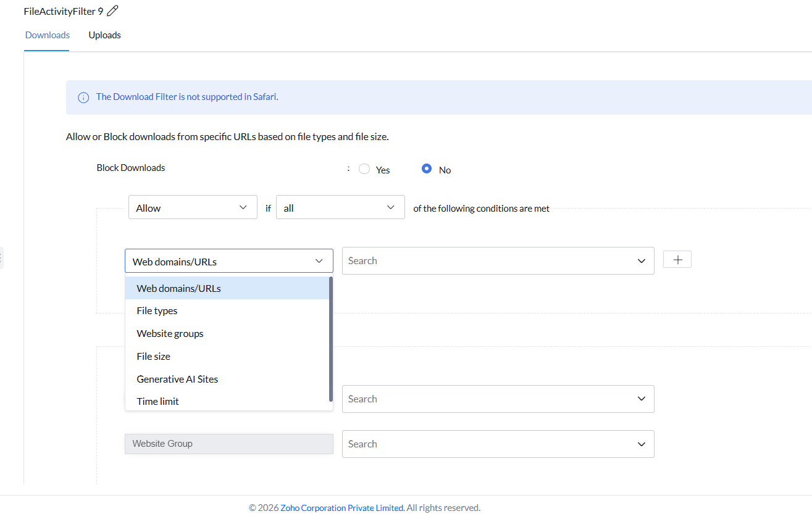
Task: Select Yes for Block Downloads
Action: (x=364, y=169)
